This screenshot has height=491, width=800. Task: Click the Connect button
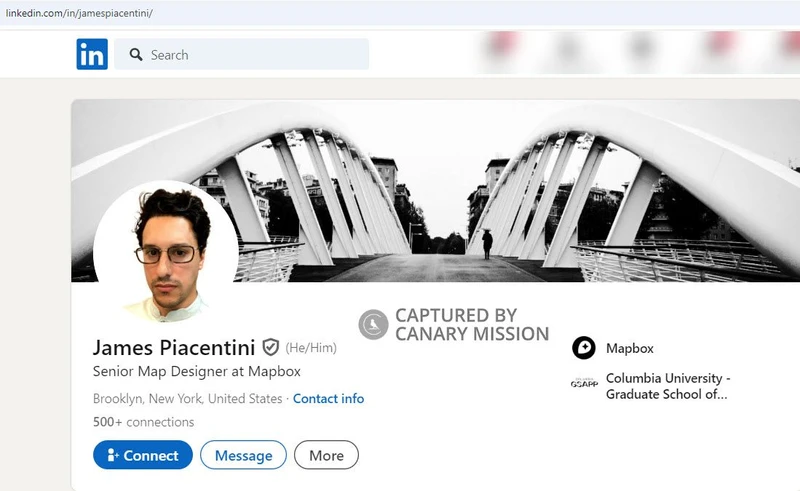143,455
